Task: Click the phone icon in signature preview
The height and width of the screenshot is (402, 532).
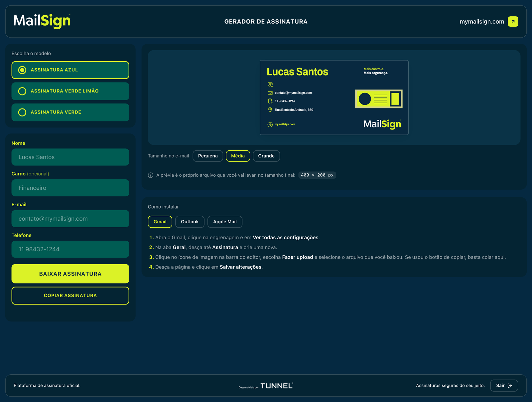Action: [270, 101]
